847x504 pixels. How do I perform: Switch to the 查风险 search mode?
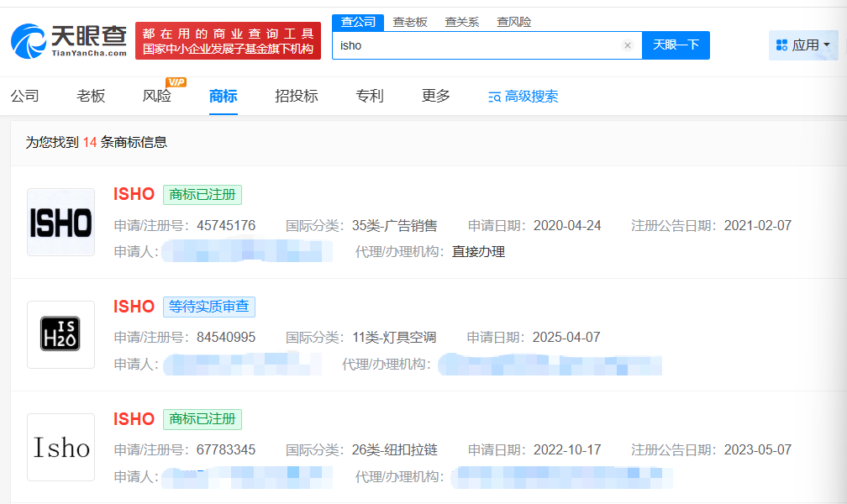513,22
